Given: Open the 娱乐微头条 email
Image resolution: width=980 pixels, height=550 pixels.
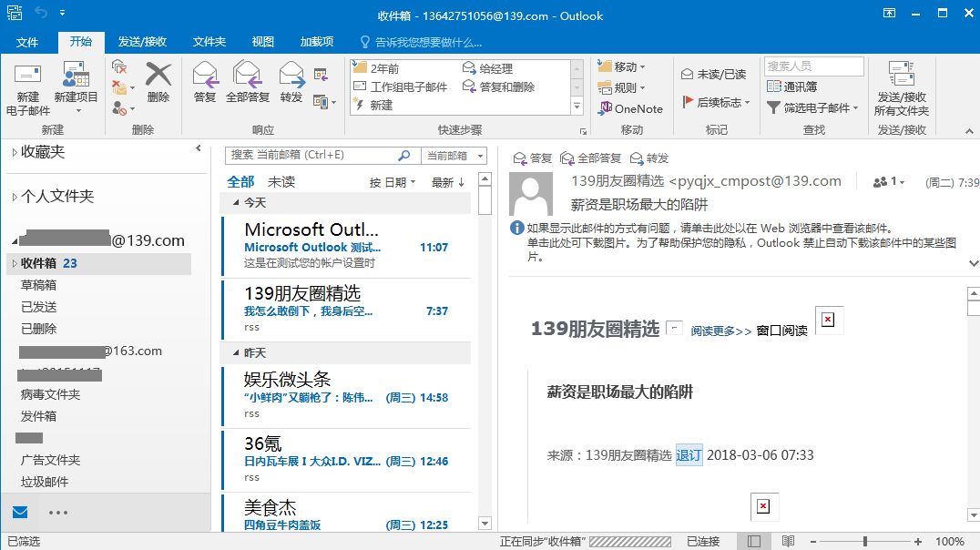Looking at the screenshot, I should tap(347, 396).
